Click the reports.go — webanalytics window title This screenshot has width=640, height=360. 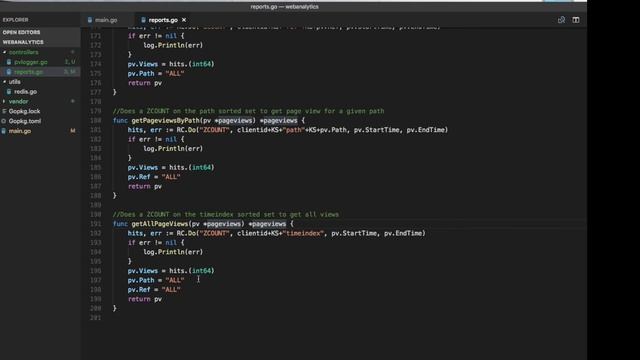[284, 7]
